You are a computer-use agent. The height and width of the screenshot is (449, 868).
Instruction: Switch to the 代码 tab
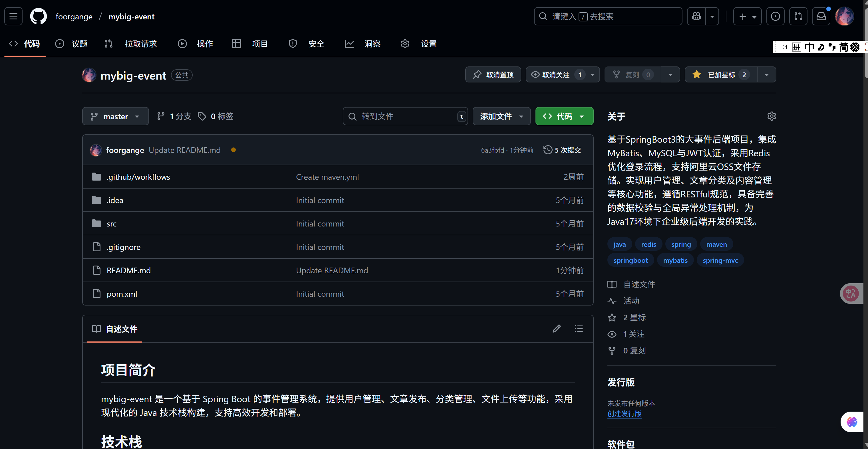coord(25,44)
